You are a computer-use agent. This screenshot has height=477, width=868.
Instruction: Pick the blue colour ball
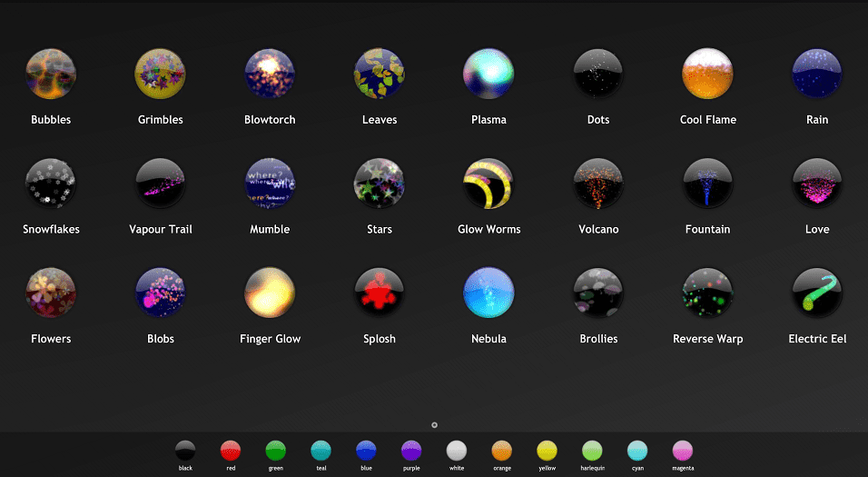pos(366,451)
